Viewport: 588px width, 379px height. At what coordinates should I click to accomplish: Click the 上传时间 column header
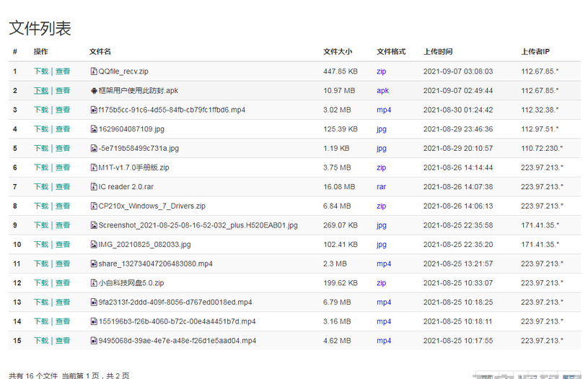pyautogui.click(x=438, y=52)
